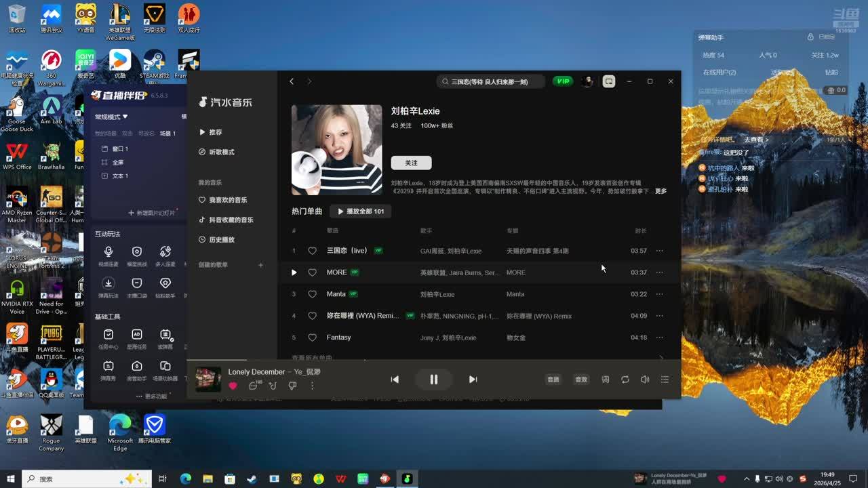The height and width of the screenshot is (488, 868).
Task: Open the 刘柏辛Lexie artist photo
Action: tap(336, 150)
